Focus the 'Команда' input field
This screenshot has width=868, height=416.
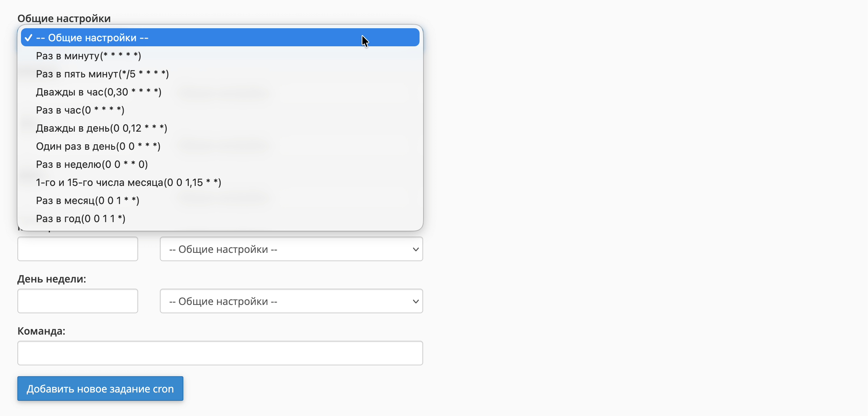(220, 353)
